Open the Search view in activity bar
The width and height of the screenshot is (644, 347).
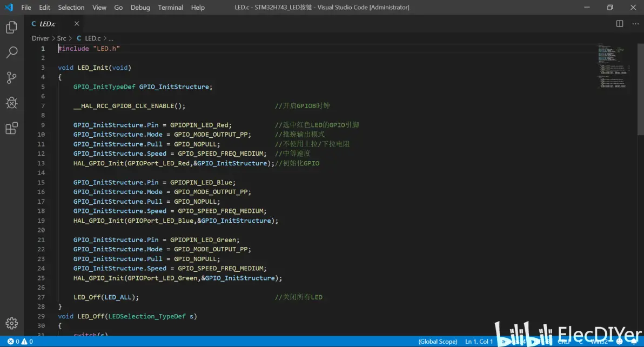tap(11, 52)
